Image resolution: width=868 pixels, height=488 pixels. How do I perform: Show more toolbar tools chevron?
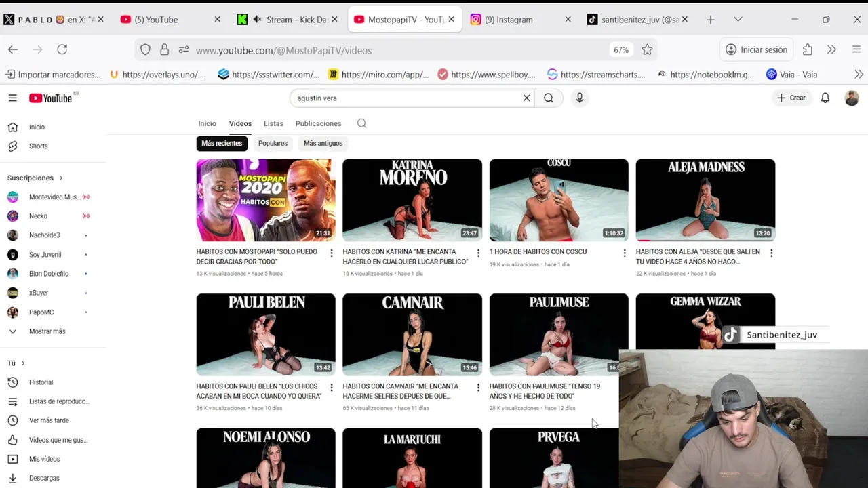click(x=831, y=49)
